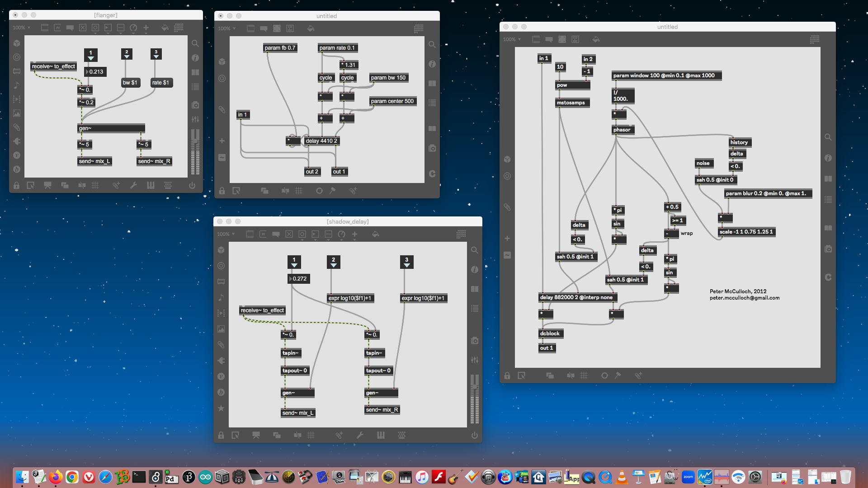
Task: Click the audio gain slider in flanger sidebar
Action: click(x=195, y=151)
